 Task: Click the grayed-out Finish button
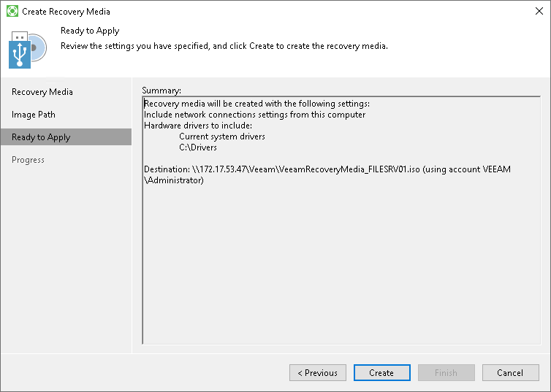[x=446, y=372]
